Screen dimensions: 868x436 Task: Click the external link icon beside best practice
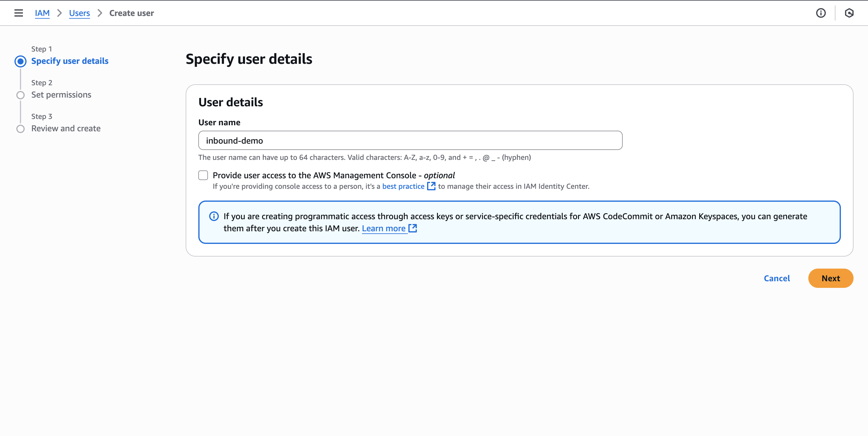(431, 186)
